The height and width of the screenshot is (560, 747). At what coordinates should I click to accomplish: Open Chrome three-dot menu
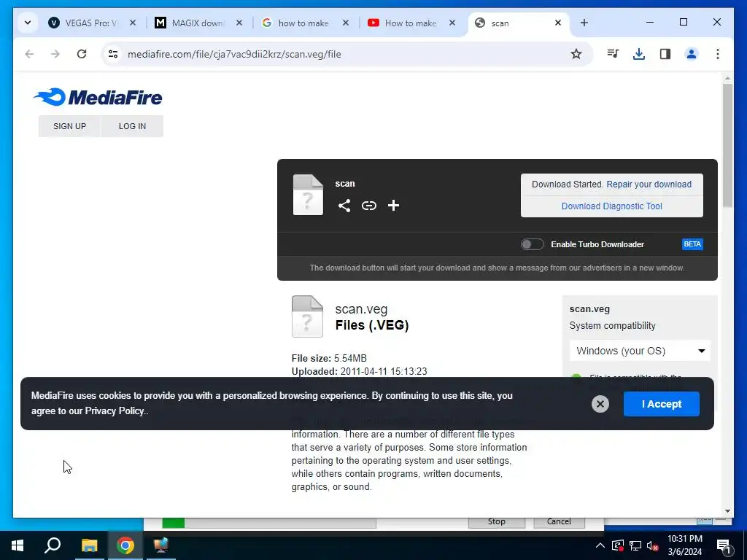coord(718,54)
